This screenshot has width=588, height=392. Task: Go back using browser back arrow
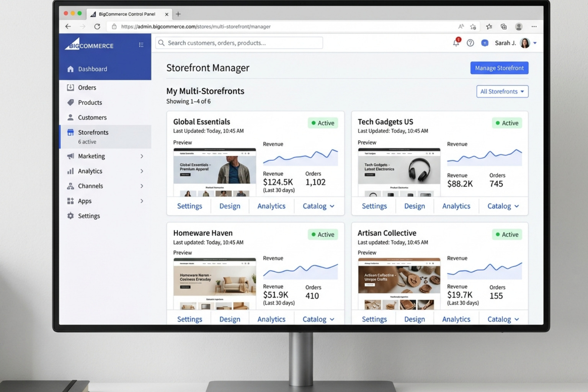(x=68, y=26)
